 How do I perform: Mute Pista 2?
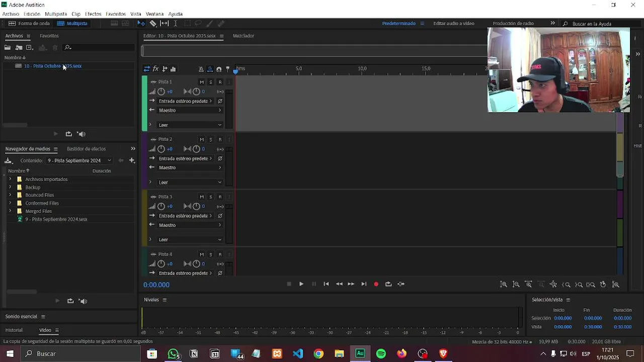coord(202,139)
